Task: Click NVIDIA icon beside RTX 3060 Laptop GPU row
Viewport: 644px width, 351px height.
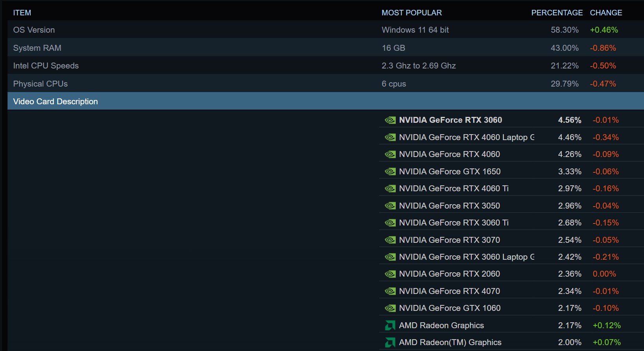Action: 390,257
